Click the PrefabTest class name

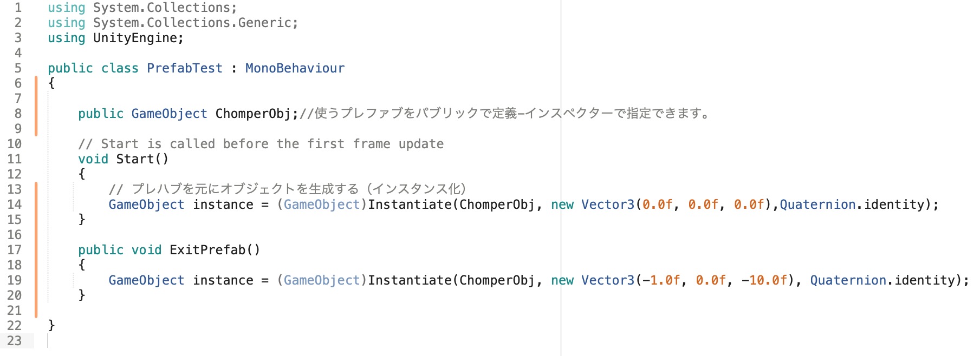[x=184, y=68]
